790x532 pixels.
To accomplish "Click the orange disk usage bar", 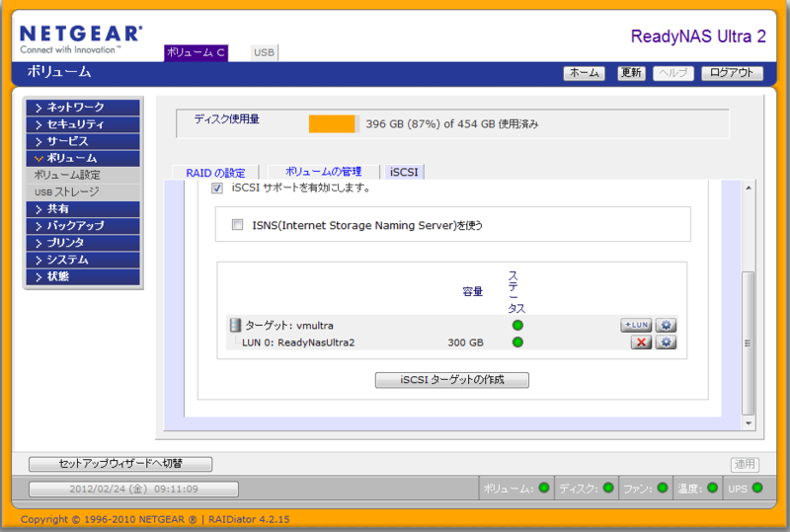I will pyautogui.click(x=332, y=124).
